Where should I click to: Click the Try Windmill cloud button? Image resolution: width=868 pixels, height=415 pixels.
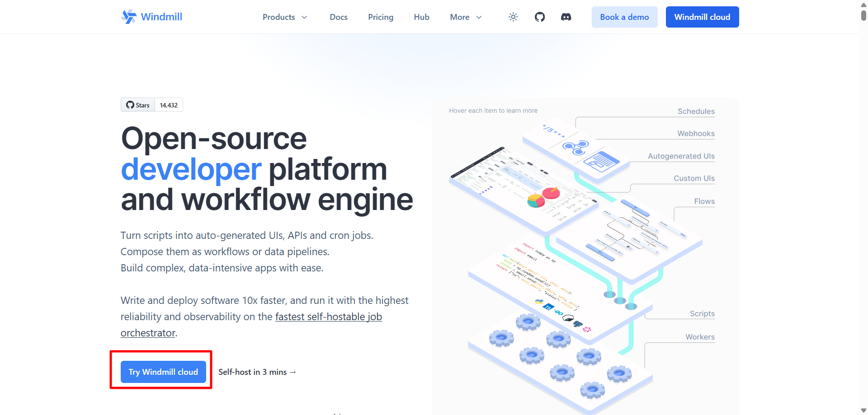point(163,372)
